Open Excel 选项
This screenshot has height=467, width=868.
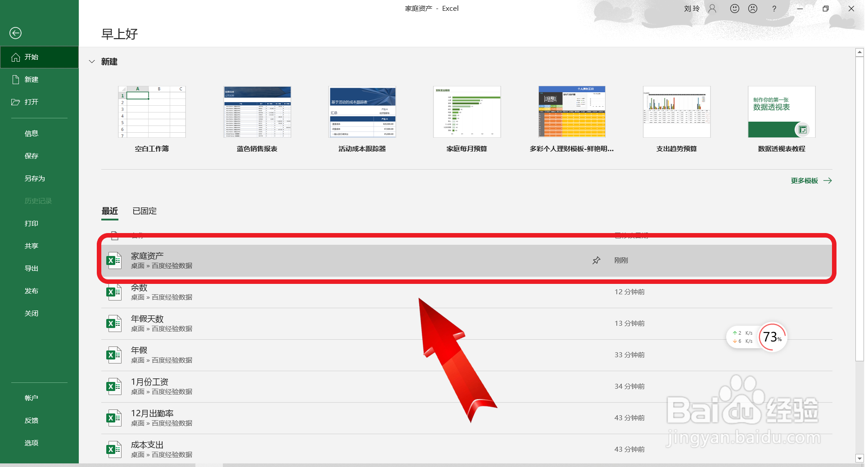[39, 443]
